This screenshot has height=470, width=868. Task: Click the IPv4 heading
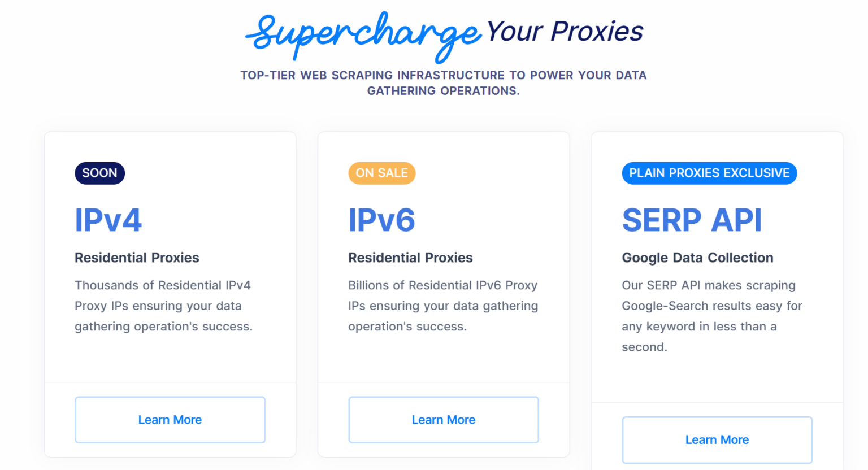108,220
